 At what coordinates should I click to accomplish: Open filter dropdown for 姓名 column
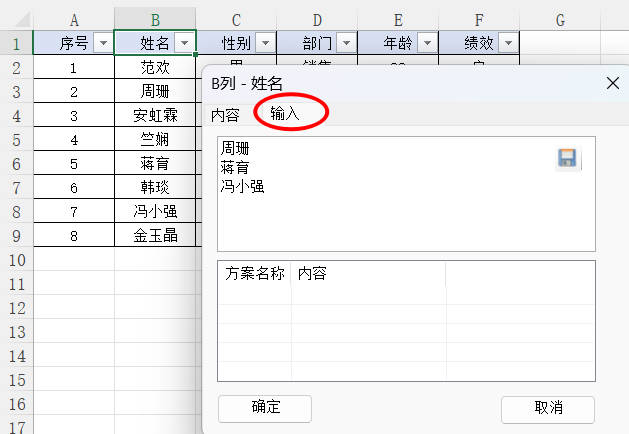tap(183, 42)
